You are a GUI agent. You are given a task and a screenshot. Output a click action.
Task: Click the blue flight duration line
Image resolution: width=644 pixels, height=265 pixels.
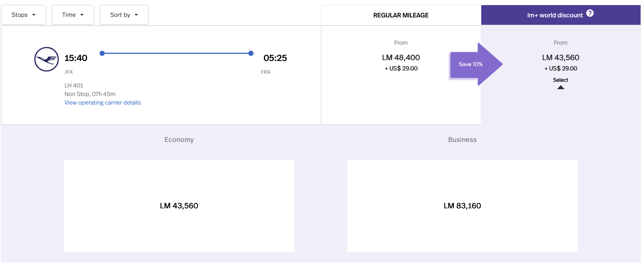click(x=176, y=53)
